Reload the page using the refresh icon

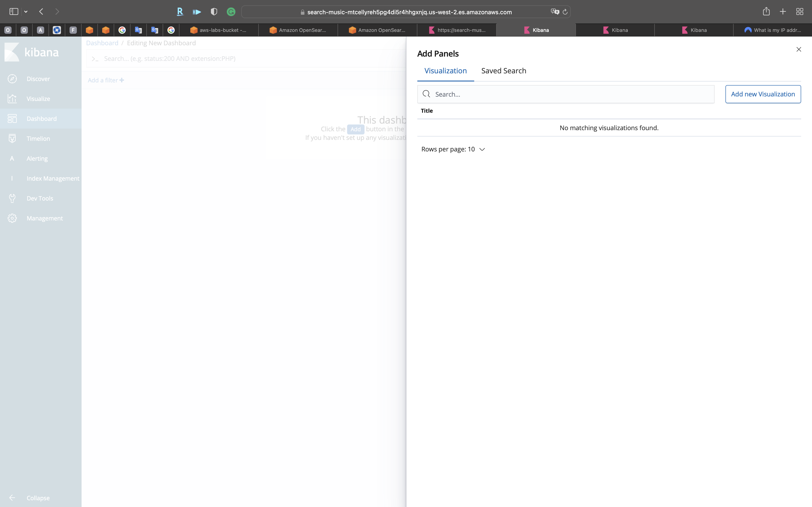[x=565, y=12]
